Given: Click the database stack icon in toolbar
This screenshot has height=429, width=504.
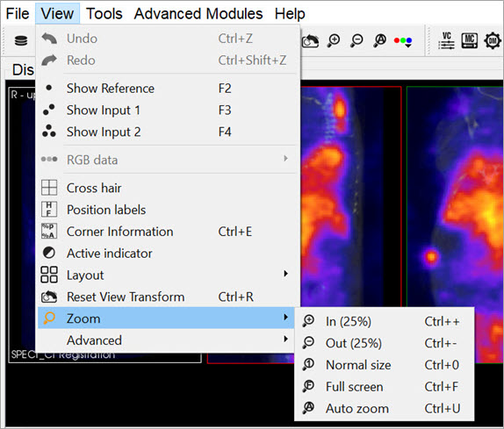Looking at the screenshot, I should coord(21,40).
